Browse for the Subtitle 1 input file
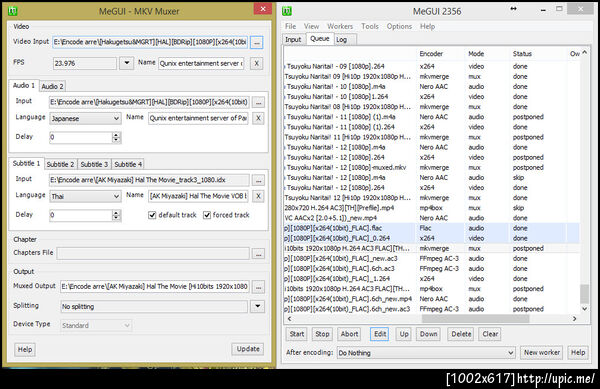Image resolution: width=600 pixels, height=389 pixels. coord(259,180)
